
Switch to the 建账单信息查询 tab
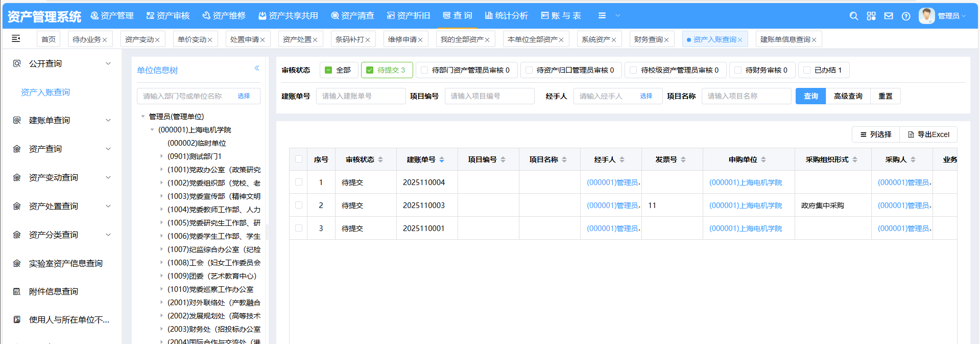[785, 39]
